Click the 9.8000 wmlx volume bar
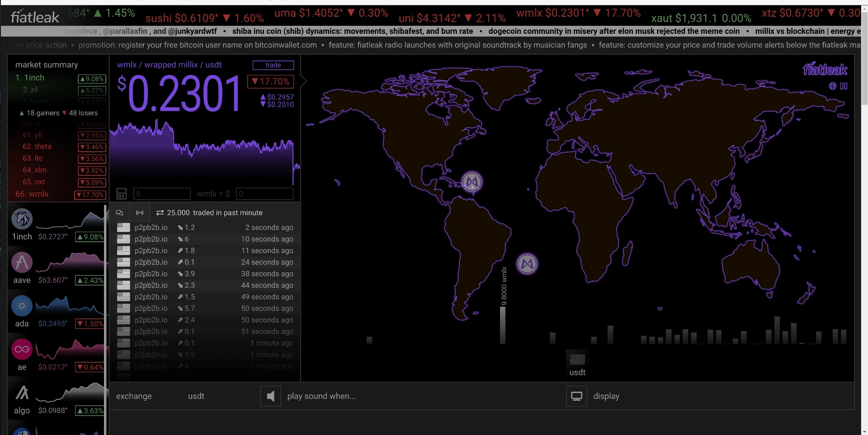868x435 pixels. click(503, 325)
